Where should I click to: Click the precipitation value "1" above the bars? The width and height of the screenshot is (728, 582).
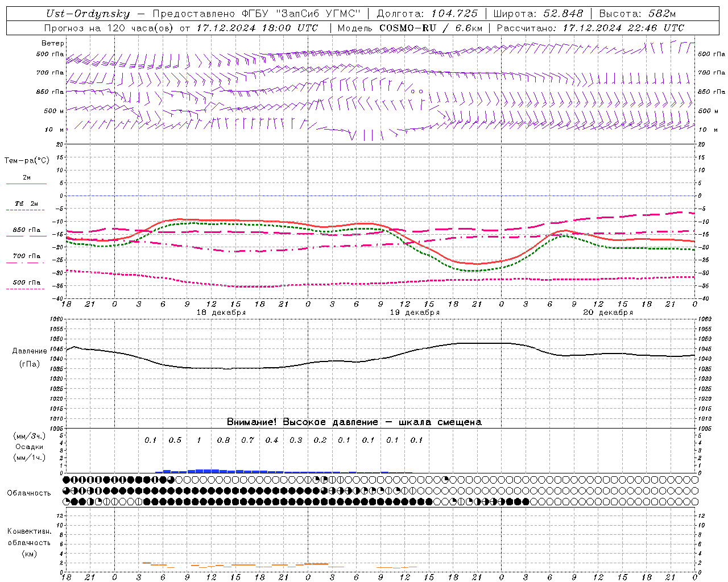(199, 440)
